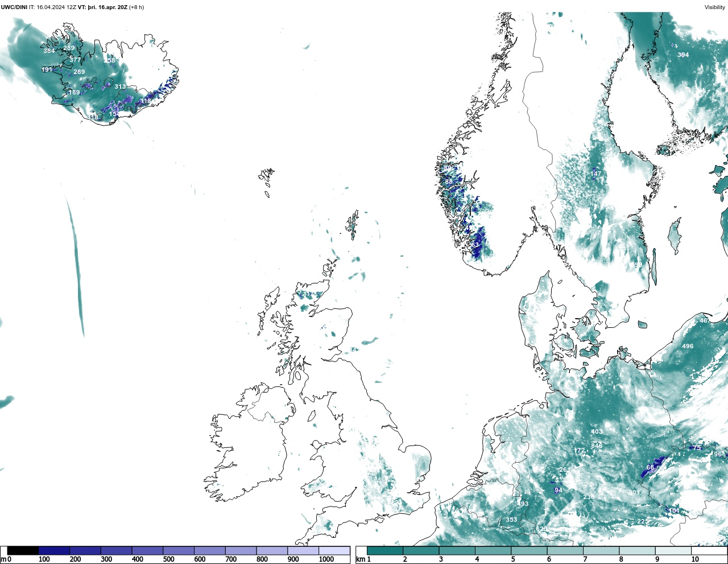Viewport: 728px width, 564px height.
Task: Click the 5 tick label on the km scale
Action: 512,559
